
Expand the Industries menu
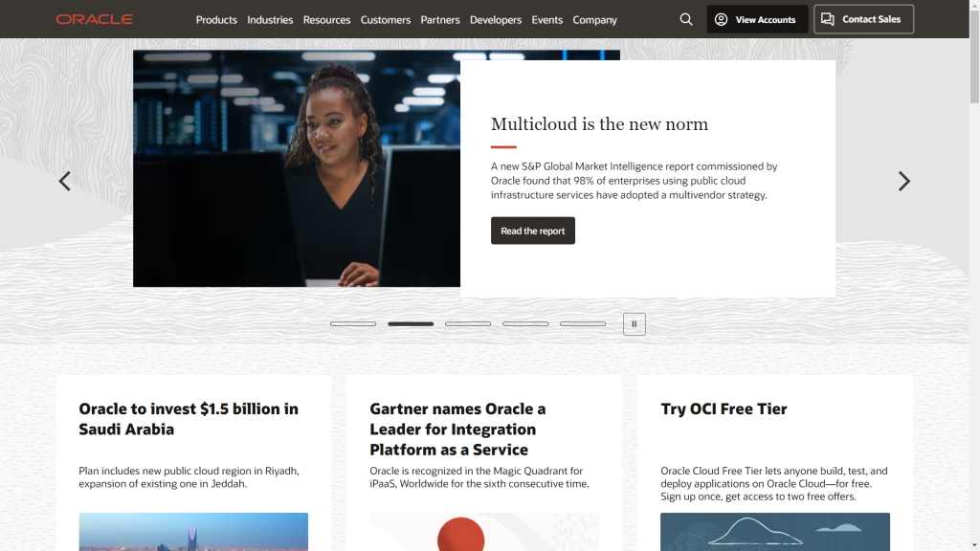270,20
